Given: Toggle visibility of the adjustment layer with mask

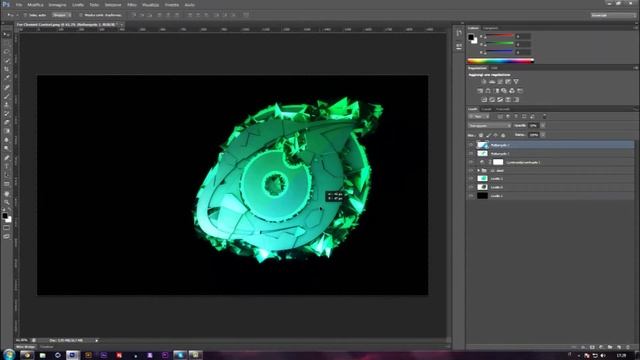Looking at the screenshot, I should 471,162.
